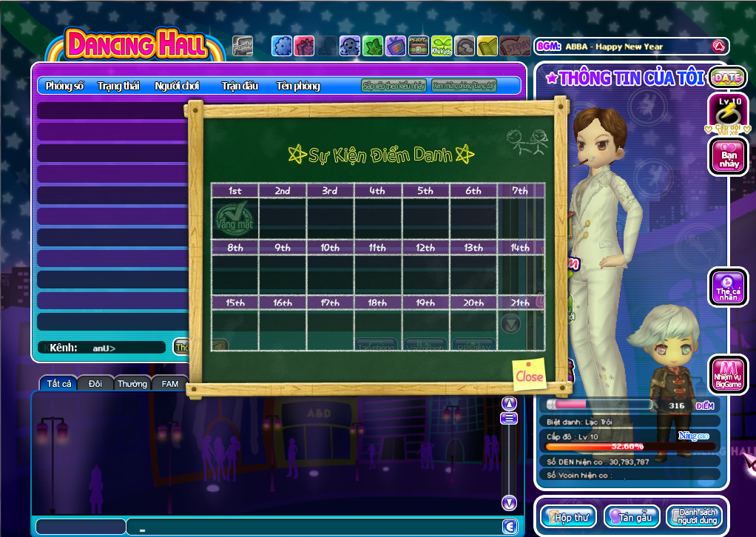Click the 2nd day attendance cell

pos(282,218)
